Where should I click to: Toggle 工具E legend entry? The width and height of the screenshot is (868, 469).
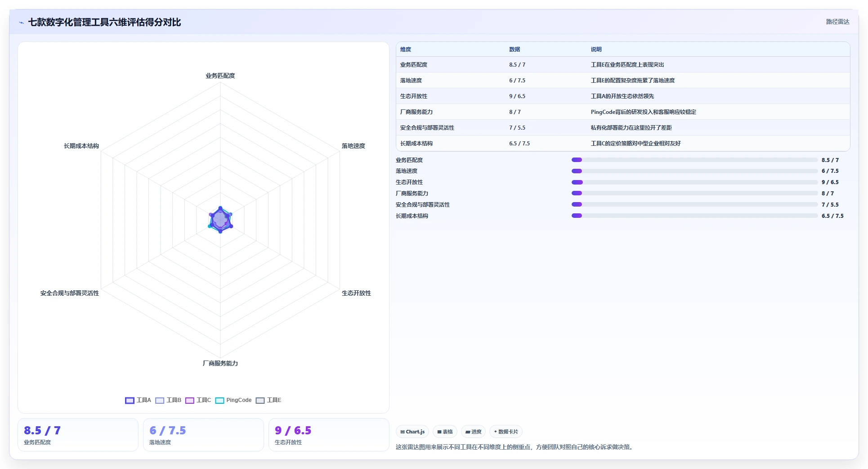click(x=268, y=400)
